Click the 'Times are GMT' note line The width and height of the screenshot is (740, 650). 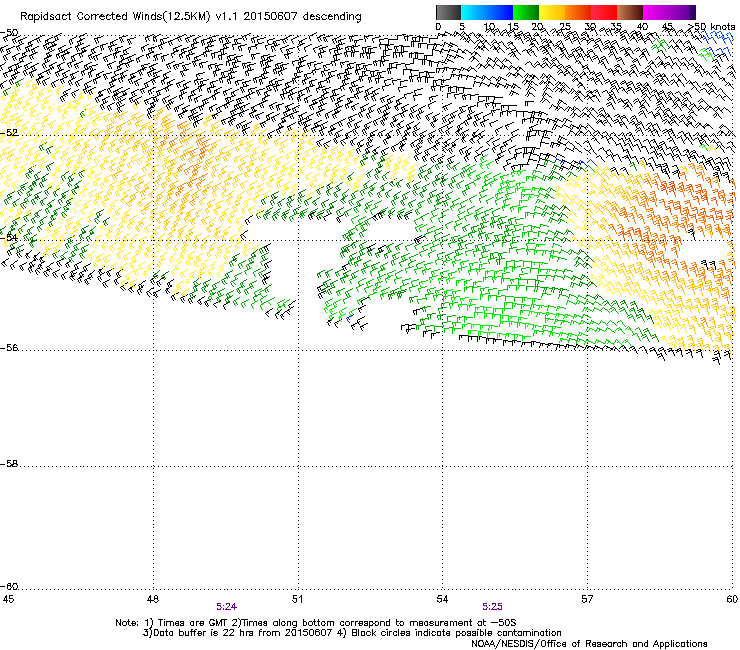pyautogui.click(x=316, y=623)
